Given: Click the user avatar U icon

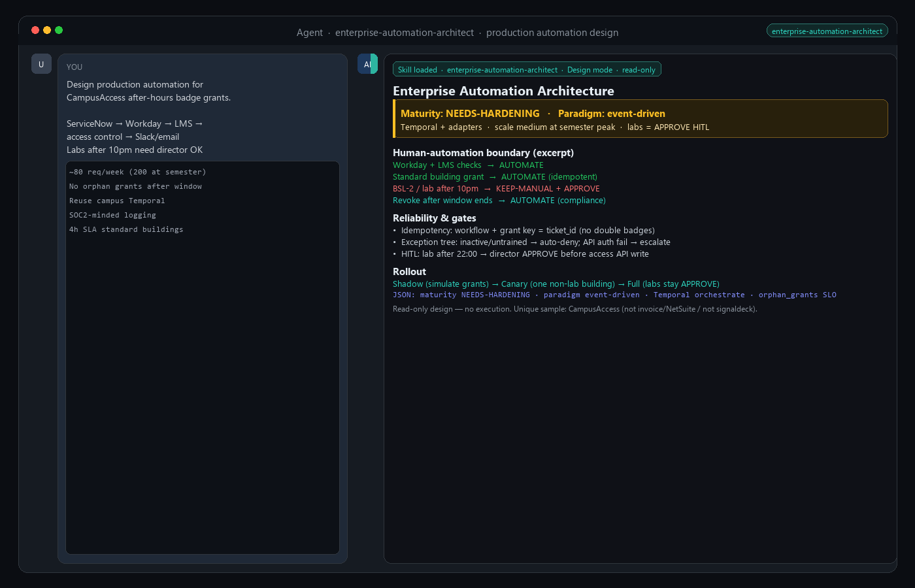Looking at the screenshot, I should click(x=41, y=64).
